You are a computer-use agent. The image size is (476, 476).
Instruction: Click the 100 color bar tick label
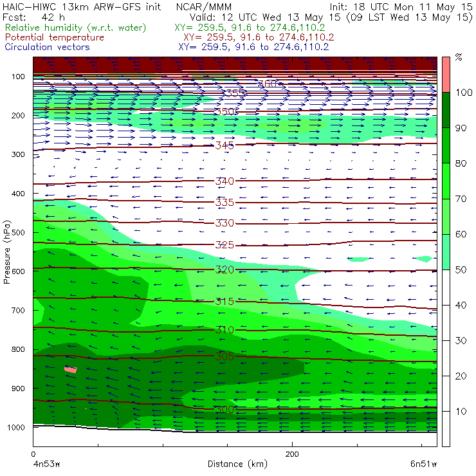point(464,92)
